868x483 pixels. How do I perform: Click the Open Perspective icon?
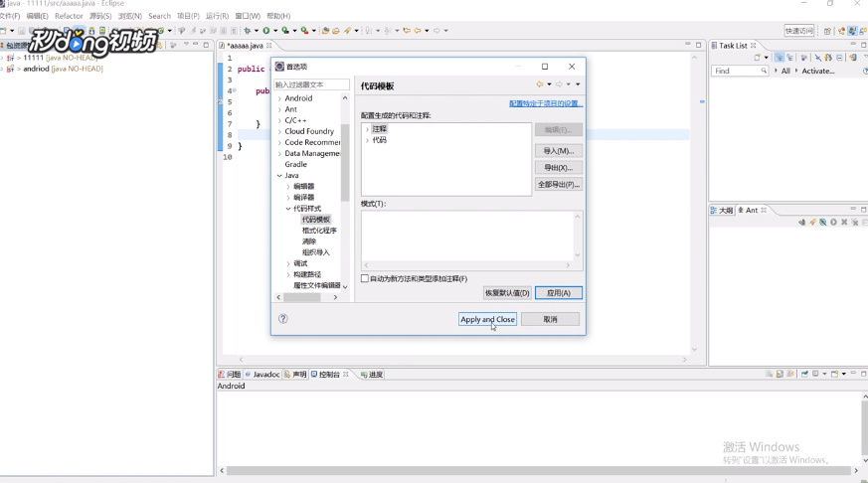click(827, 31)
